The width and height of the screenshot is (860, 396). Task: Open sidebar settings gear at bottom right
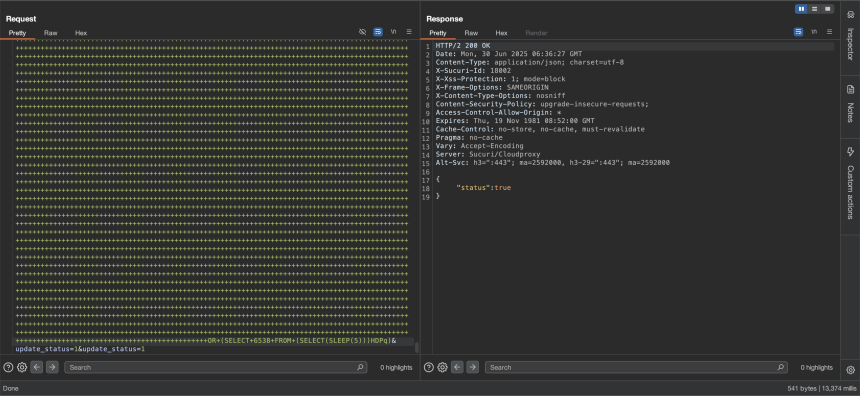point(851,370)
